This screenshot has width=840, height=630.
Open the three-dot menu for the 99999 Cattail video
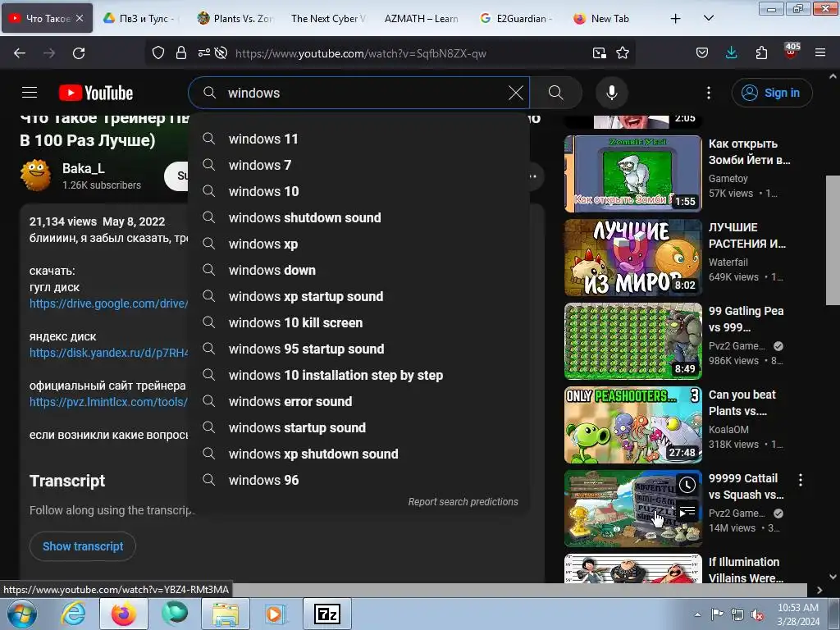[801, 480]
